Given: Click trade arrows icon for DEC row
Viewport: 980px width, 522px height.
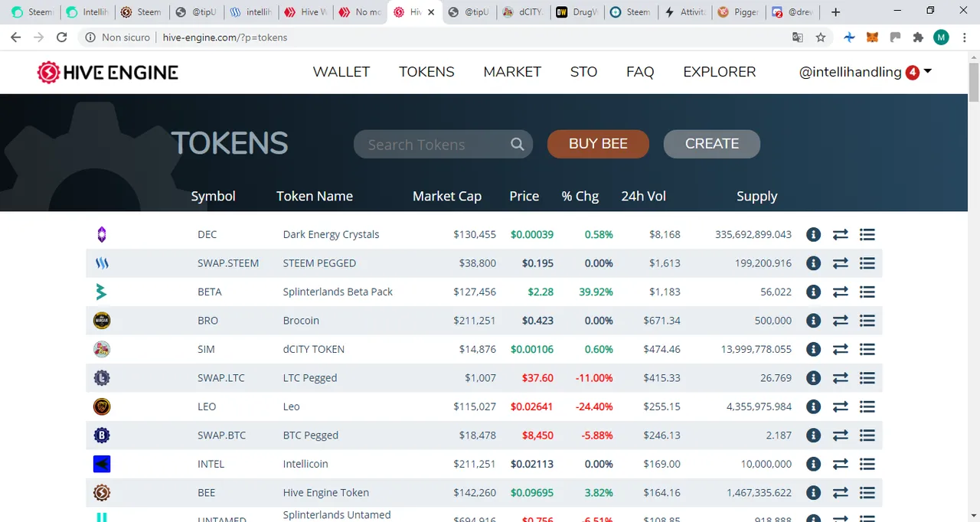Looking at the screenshot, I should coord(841,234).
